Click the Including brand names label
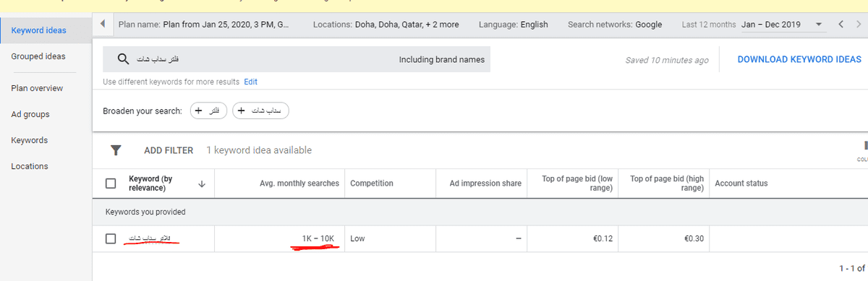This screenshot has width=868, height=281. pyautogui.click(x=442, y=59)
